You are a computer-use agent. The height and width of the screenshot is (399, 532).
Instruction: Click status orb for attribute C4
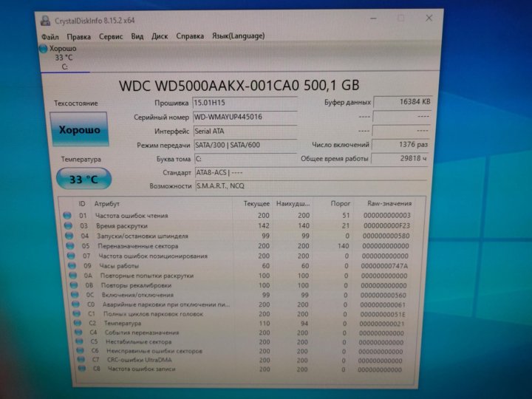pyautogui.click(x=79, y=332)
